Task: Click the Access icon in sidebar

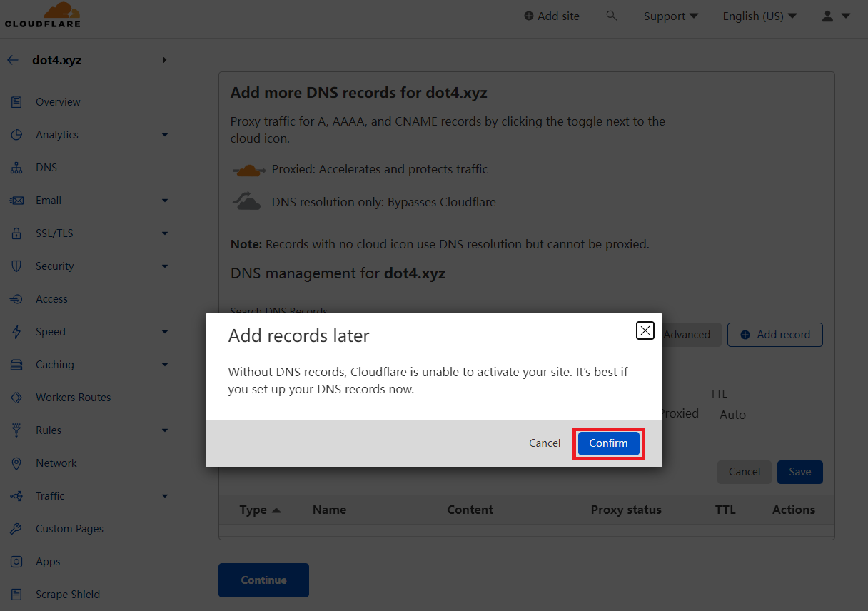Action: tap(16, 299)
